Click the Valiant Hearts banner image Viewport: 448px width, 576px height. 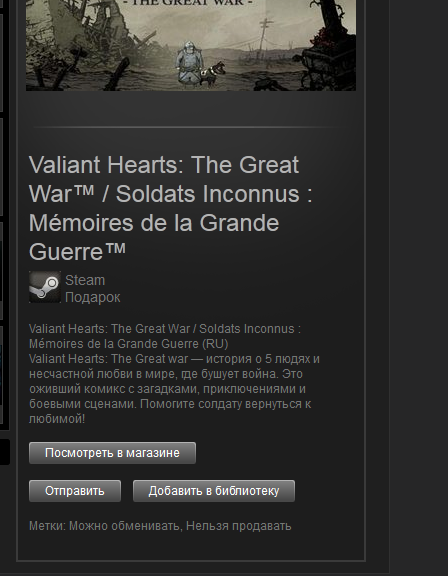tap(191, 45)
